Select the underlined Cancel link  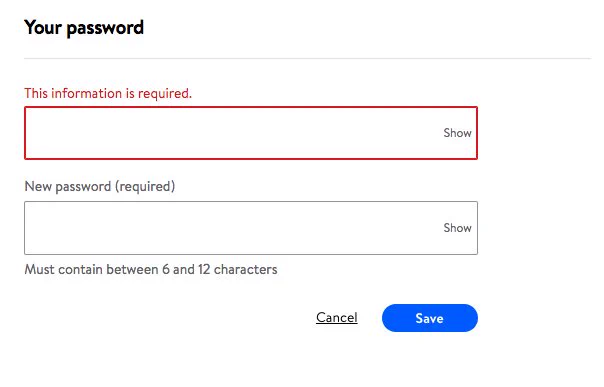[337, 318]
